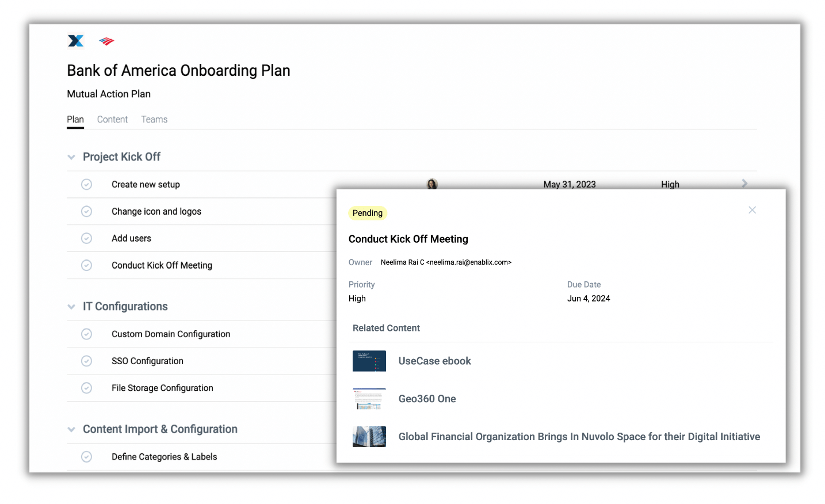The width and height of the screenshot is (825, 504).
Task: Switch to the Teams tab
Action: click(x=154, y=120)
